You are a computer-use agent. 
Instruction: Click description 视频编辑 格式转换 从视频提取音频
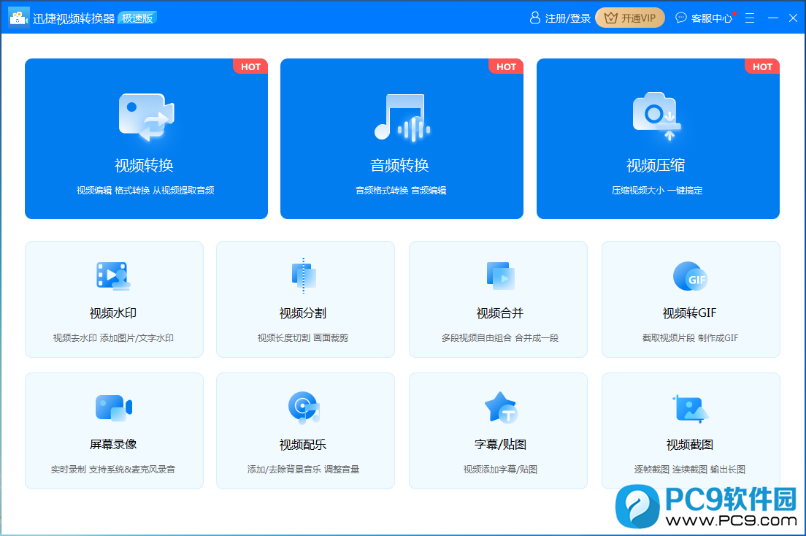(x=145, y=190)
